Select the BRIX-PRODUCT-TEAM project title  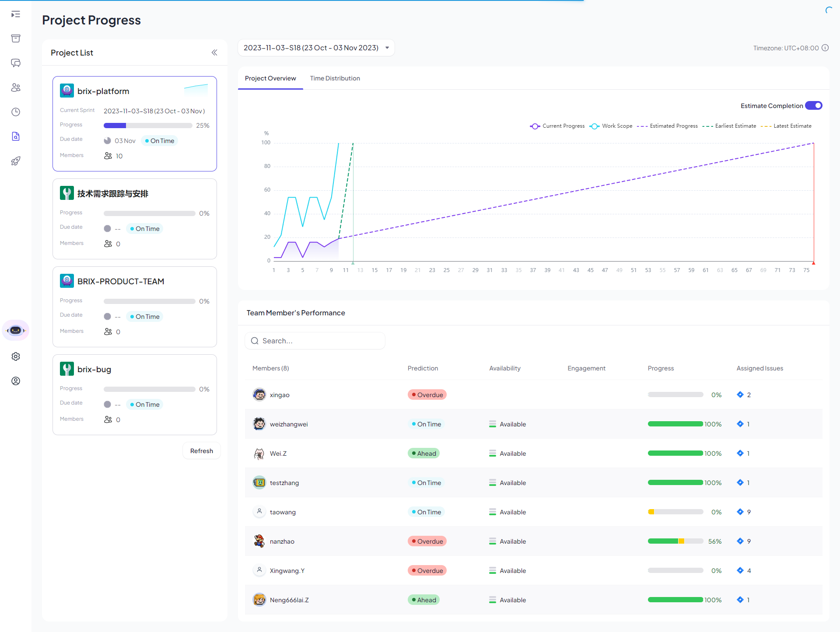(x=121, y=281)
